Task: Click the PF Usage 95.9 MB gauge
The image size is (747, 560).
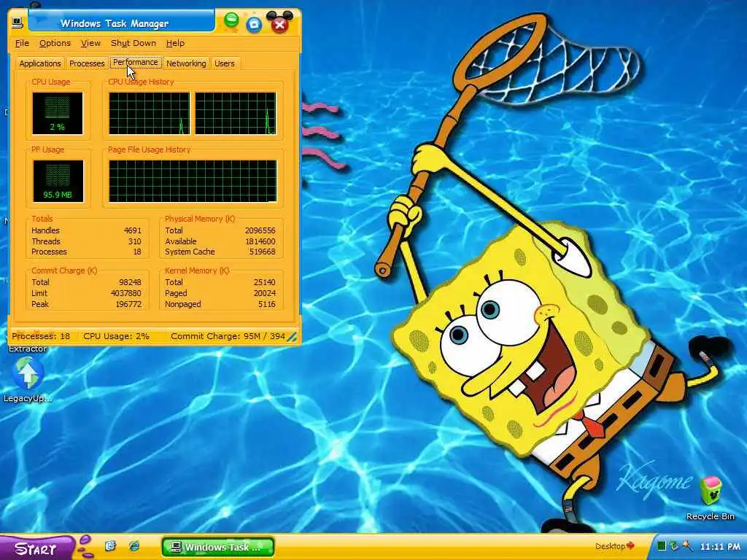Action: pos(58,181)
